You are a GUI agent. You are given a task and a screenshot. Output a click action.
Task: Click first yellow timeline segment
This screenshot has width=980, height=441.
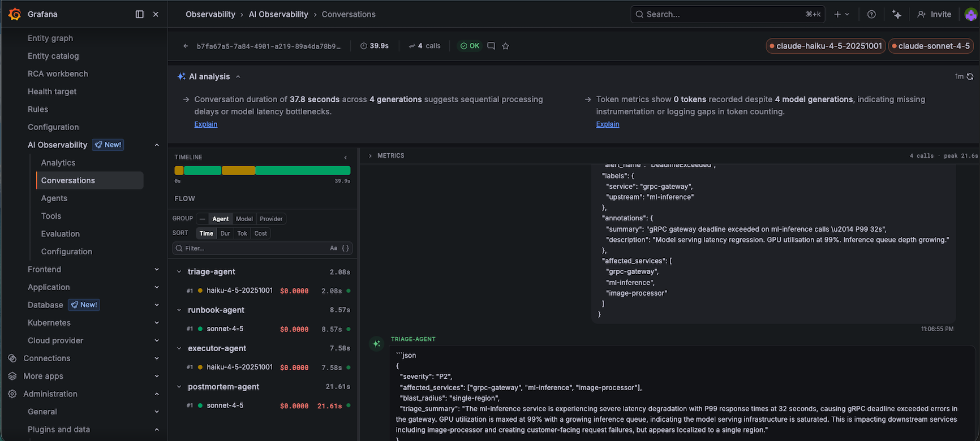(x=179, y=170)
